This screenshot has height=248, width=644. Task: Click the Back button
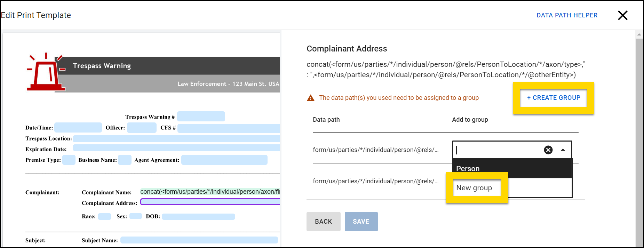tap(323, 222)
